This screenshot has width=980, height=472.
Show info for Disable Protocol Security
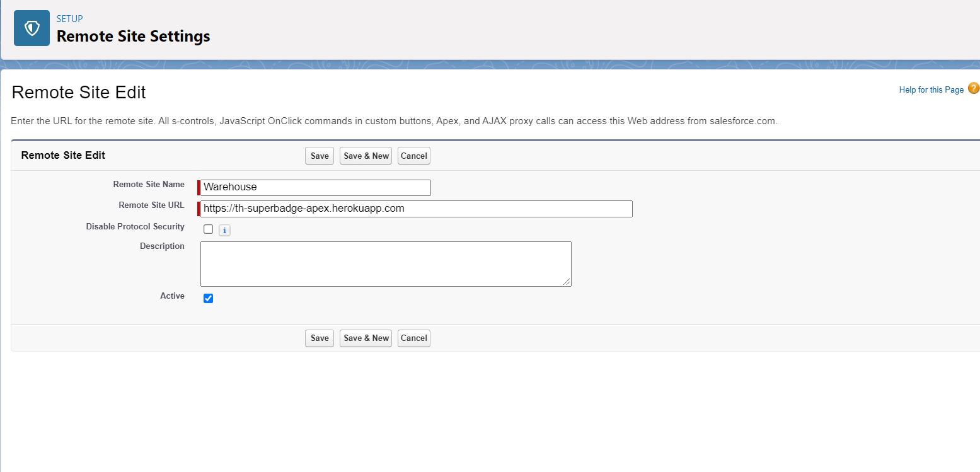point(224,231)
